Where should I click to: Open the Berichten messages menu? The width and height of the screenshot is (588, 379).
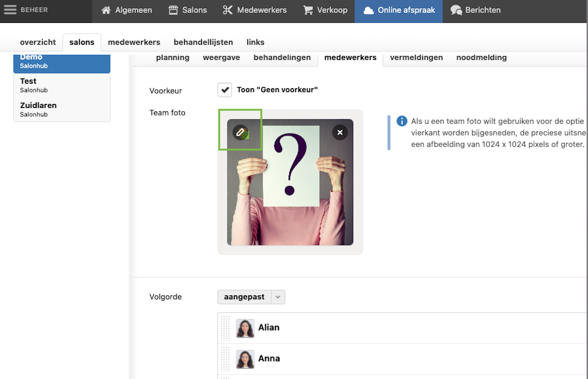[475, 10]
